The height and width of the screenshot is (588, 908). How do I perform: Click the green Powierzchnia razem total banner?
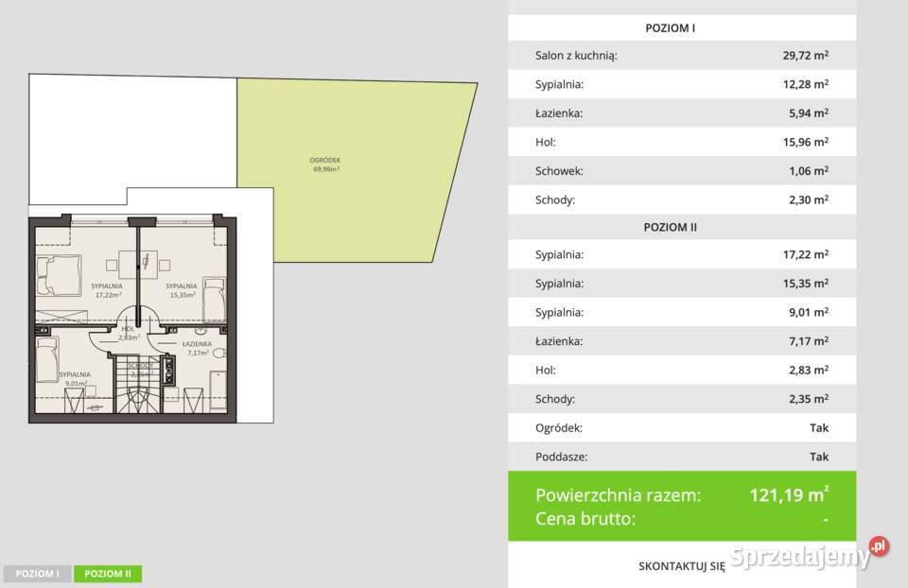682,506
